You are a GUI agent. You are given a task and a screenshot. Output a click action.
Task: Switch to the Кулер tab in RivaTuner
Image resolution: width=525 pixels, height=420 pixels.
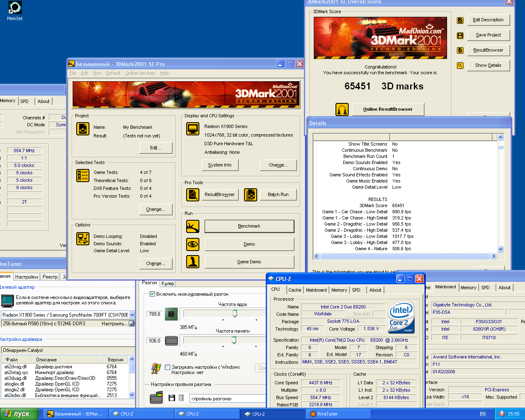pyautogui.click(x=168, y=283)
